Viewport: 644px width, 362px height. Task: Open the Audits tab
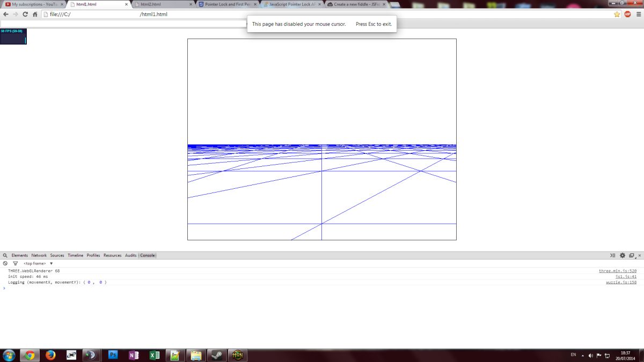click(131, 255)
